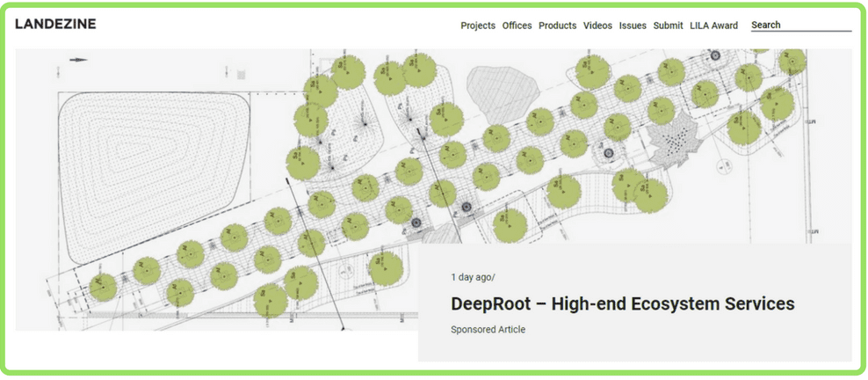Click the LANDEZINE logo
Image resolution: width=868 pixels, height=380 pixels.
[x=55, y=24]
